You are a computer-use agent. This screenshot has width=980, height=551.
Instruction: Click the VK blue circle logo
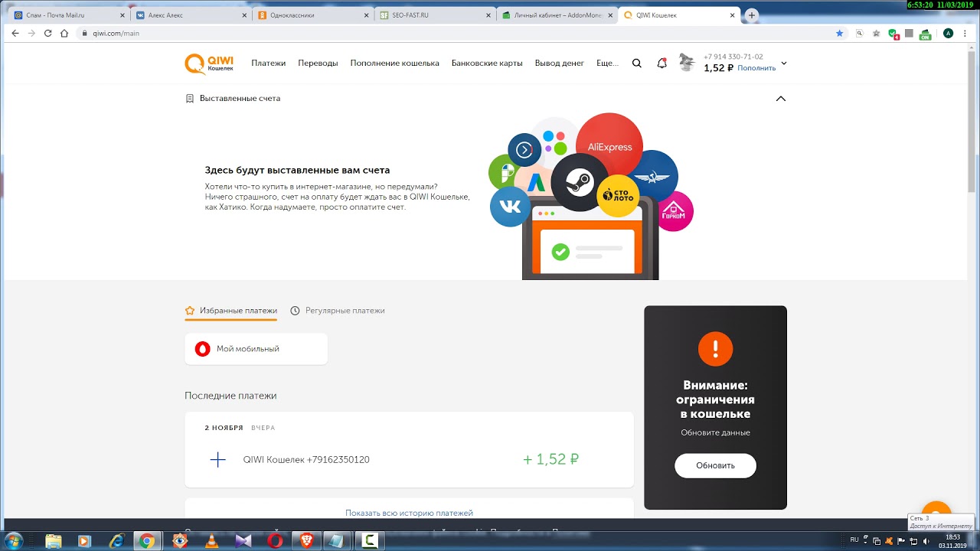coord(510,207)
